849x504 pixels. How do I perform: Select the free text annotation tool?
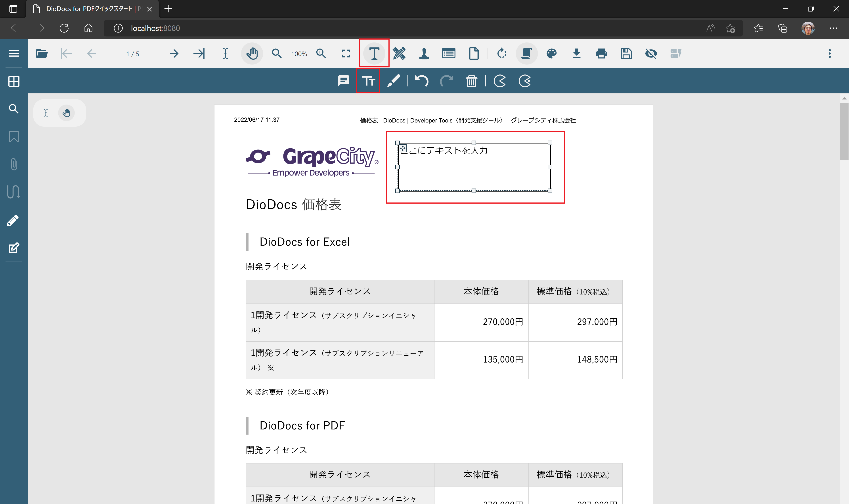(x=369, y=81)
